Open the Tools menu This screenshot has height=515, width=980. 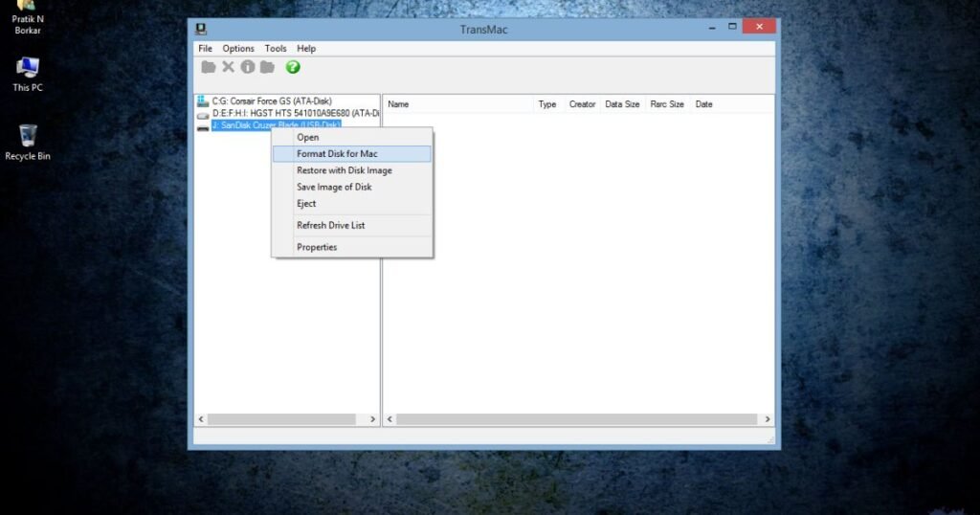tap(276, 49)
